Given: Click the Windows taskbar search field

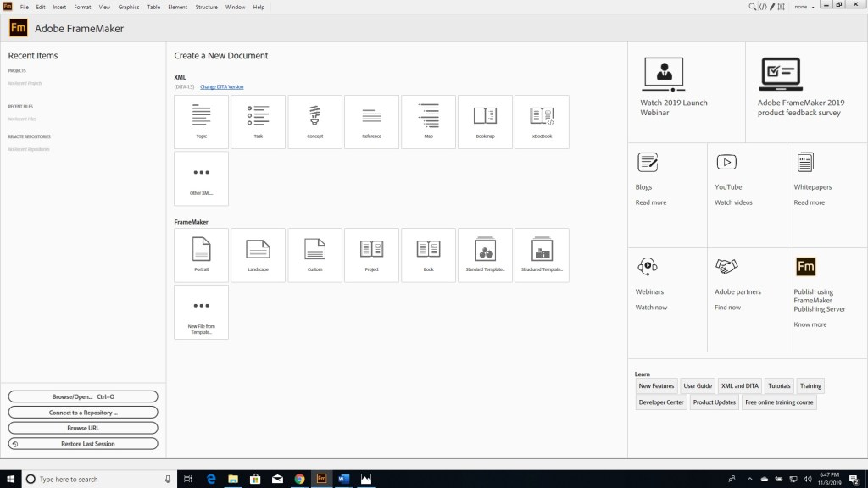Looking at the screenshot, I should (x=93, y=480).
